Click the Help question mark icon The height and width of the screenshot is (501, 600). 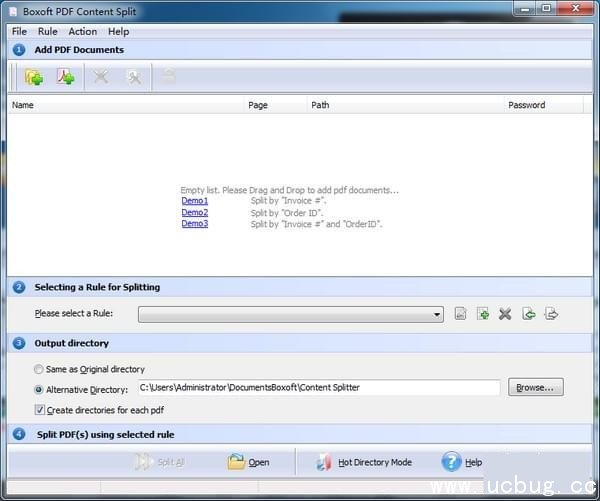tap(451, 462)
